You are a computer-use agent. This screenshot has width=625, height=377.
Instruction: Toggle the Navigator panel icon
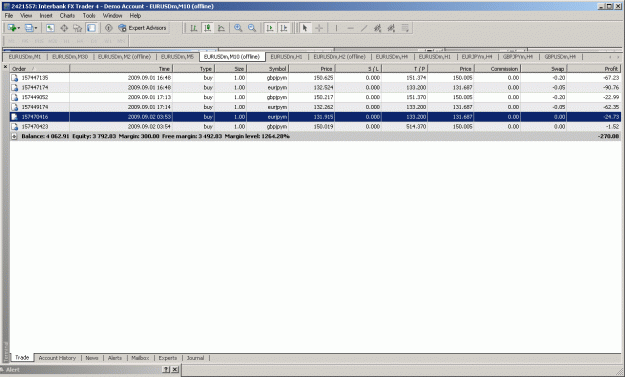click(77, 28)
